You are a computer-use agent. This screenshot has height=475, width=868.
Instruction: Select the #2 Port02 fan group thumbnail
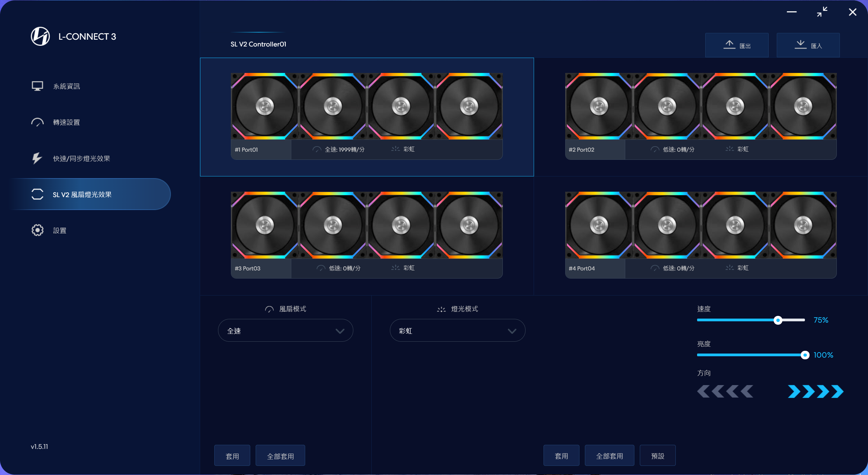click(x=701, y=106)
